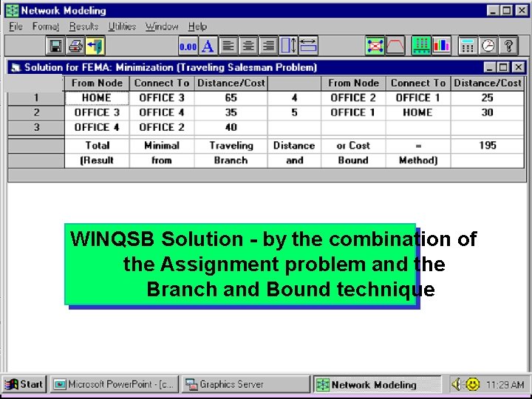
Task: Click the Network Modeling title bar app icon
Action: click(x=13, y=10)
